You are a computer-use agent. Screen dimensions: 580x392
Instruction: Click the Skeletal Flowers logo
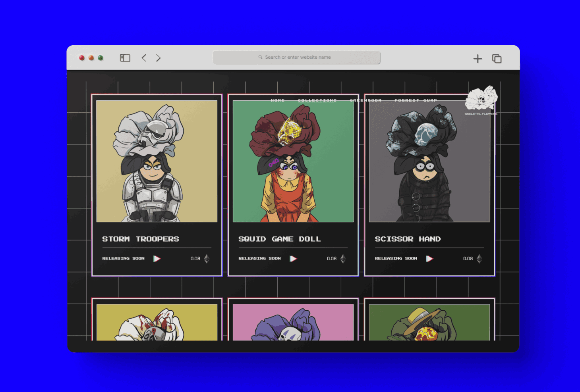481,100
